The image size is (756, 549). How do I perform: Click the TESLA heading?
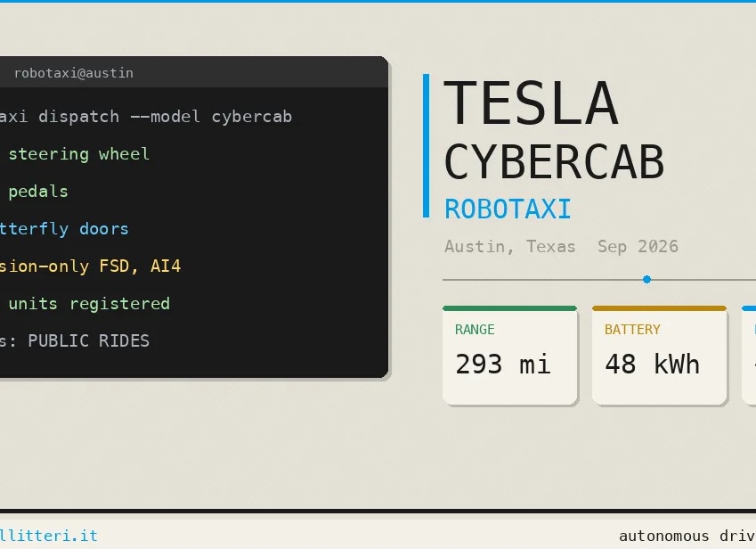(x=531, y=103)
